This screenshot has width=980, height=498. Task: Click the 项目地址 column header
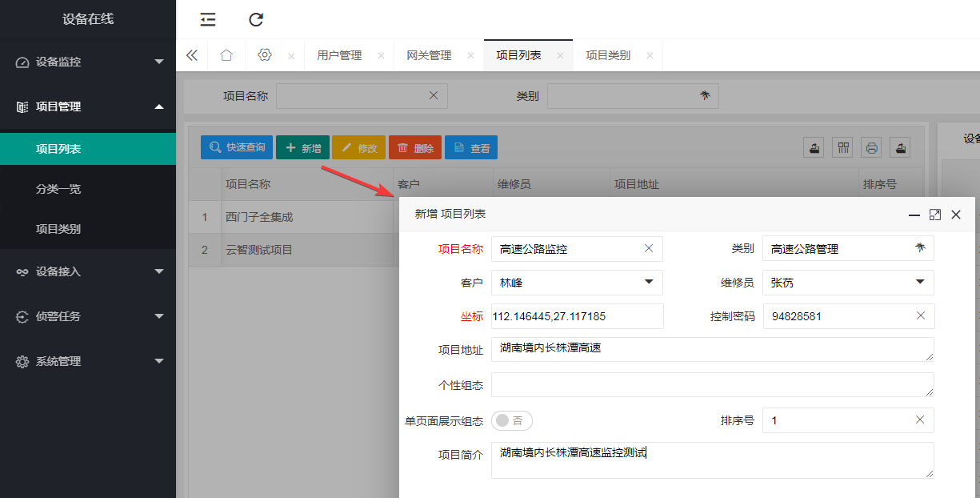click(734, 184)
